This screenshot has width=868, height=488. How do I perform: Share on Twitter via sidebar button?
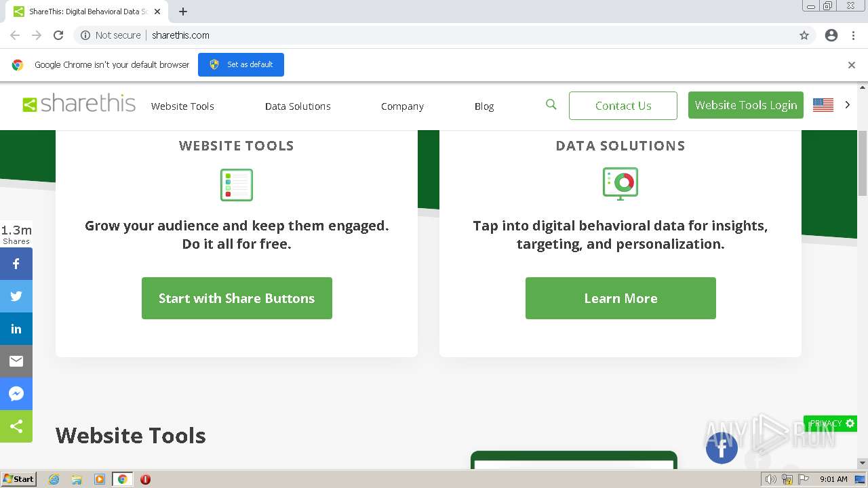click(x=16, y=296)
